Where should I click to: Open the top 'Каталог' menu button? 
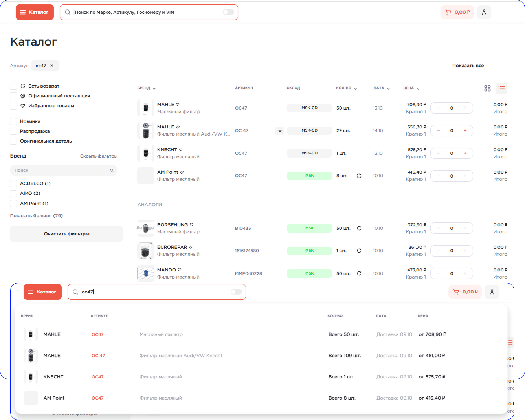(35, 12)
